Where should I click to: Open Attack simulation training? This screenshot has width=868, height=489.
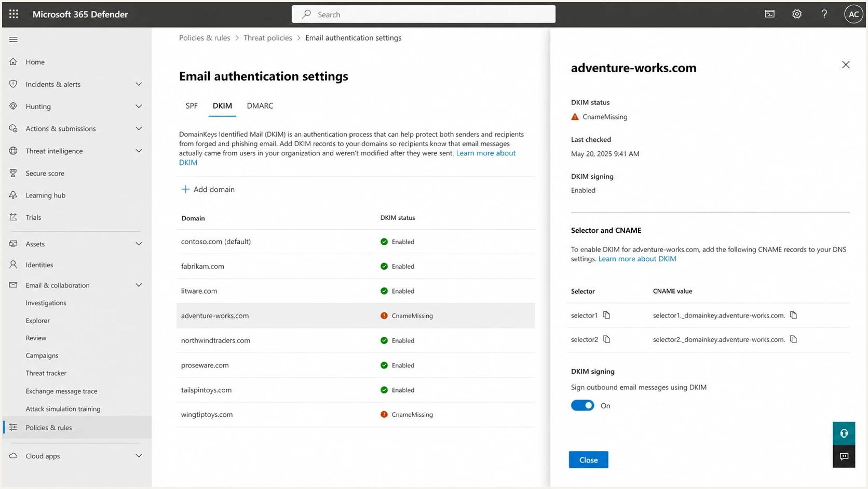click(63, 409)
